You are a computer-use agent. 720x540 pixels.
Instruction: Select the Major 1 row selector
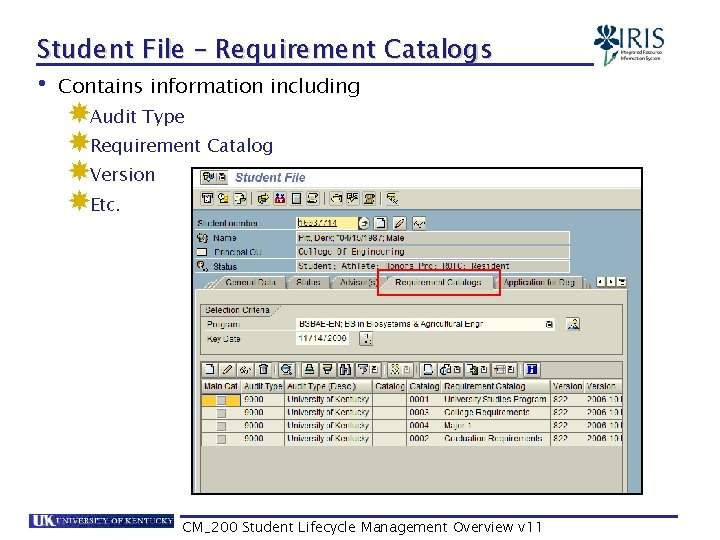click(x=221, y=426)
